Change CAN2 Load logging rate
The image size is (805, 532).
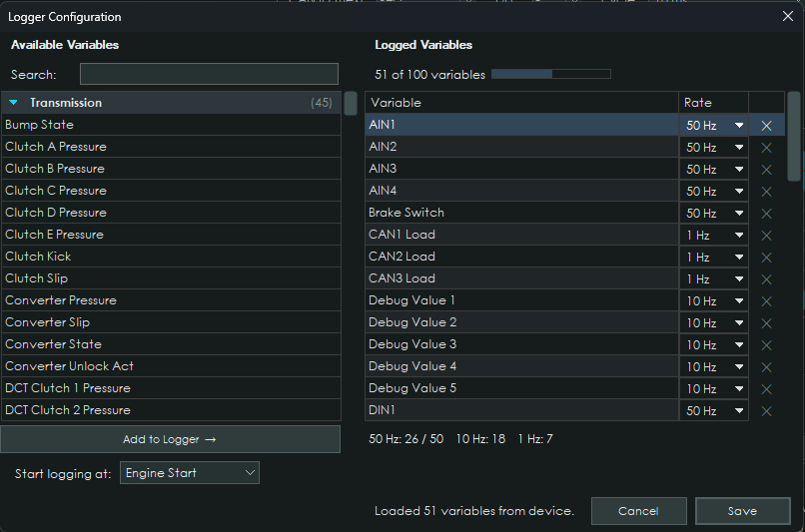pos(714,258)
